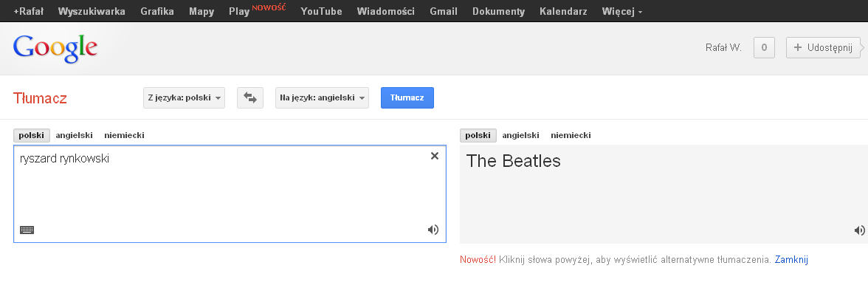868x288 pixels.
Task: Open notifications counter showing 0
Action: pyautogui.click(x=764, y=47)
